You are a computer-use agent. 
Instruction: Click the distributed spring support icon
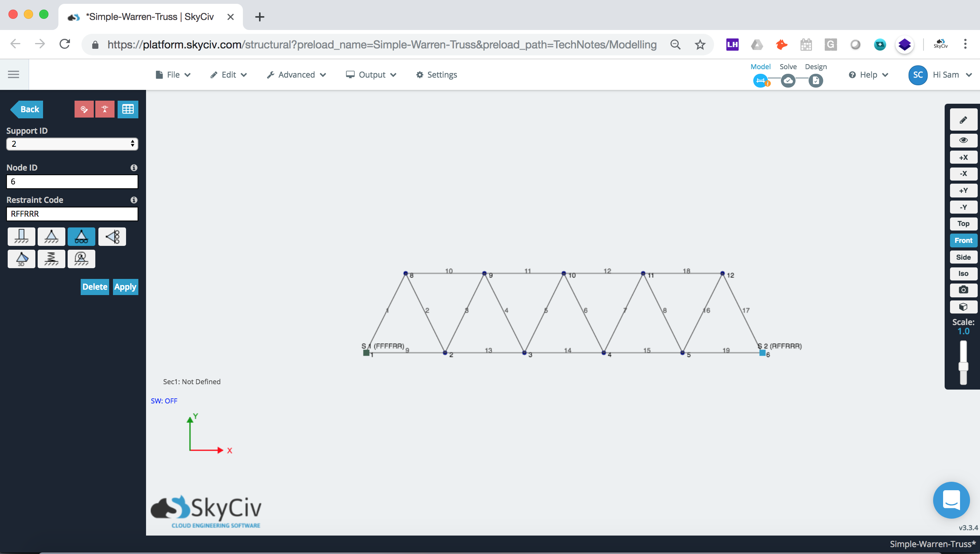pyautogui.click(x=50, y=258)
